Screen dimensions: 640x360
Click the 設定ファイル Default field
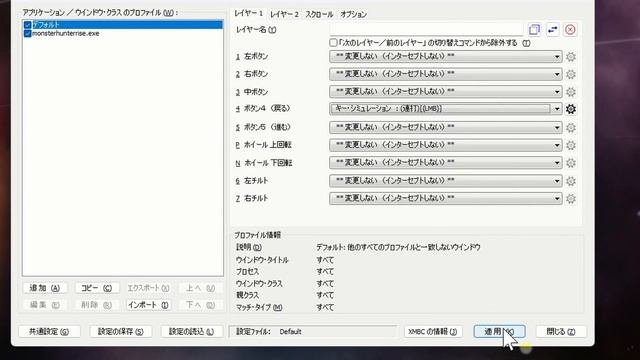(313, 331)
